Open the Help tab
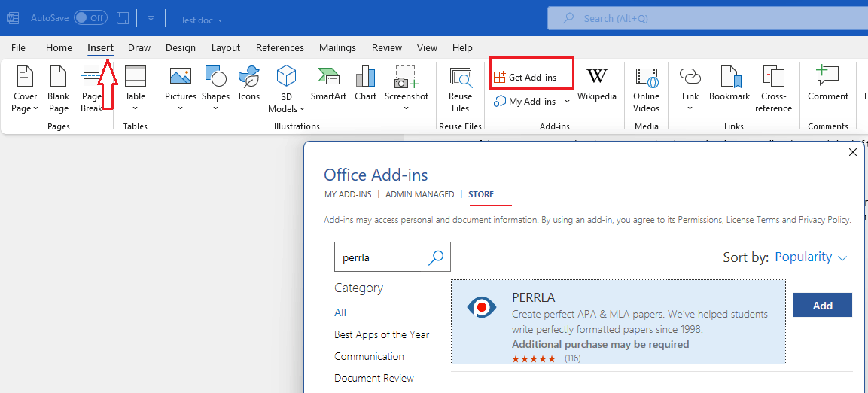This screenshot has height=393, width=868. coord(462,47)
